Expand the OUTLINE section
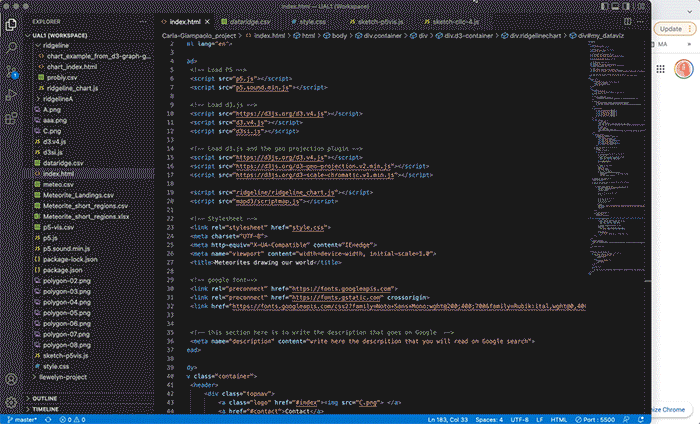 click(x=45, y=398)
